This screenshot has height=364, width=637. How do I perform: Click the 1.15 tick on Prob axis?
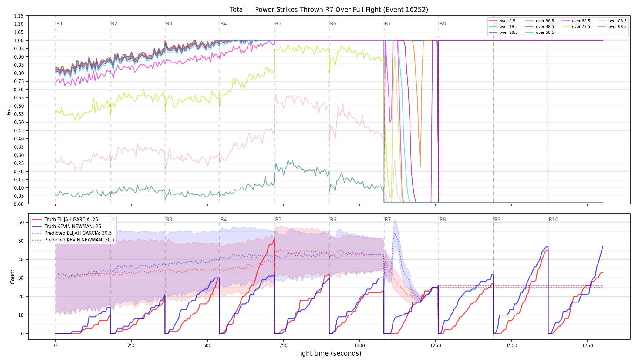tap(19, 16)
